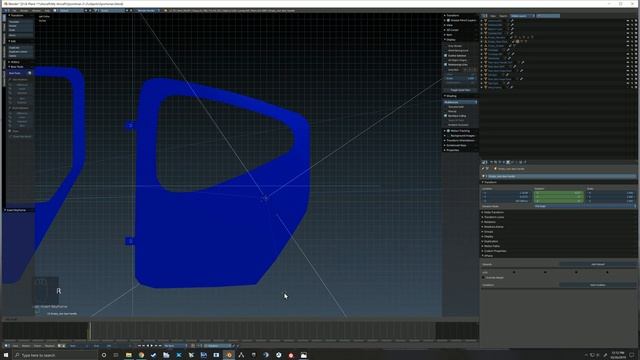The height and width of the screenshot is (360, 640).
Task: Open the Rotation Mode dropdown
Action: click(x=584, y=207)
